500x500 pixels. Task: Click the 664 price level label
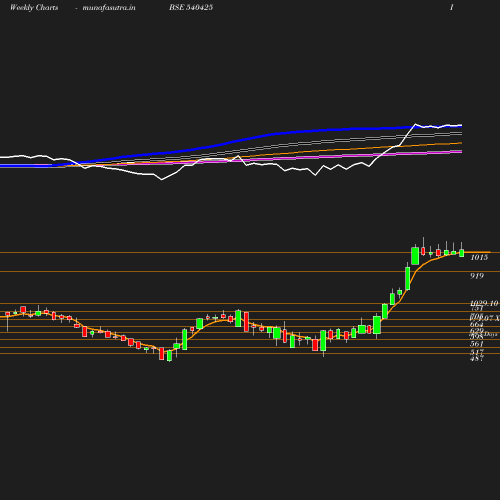click(477, 324)
